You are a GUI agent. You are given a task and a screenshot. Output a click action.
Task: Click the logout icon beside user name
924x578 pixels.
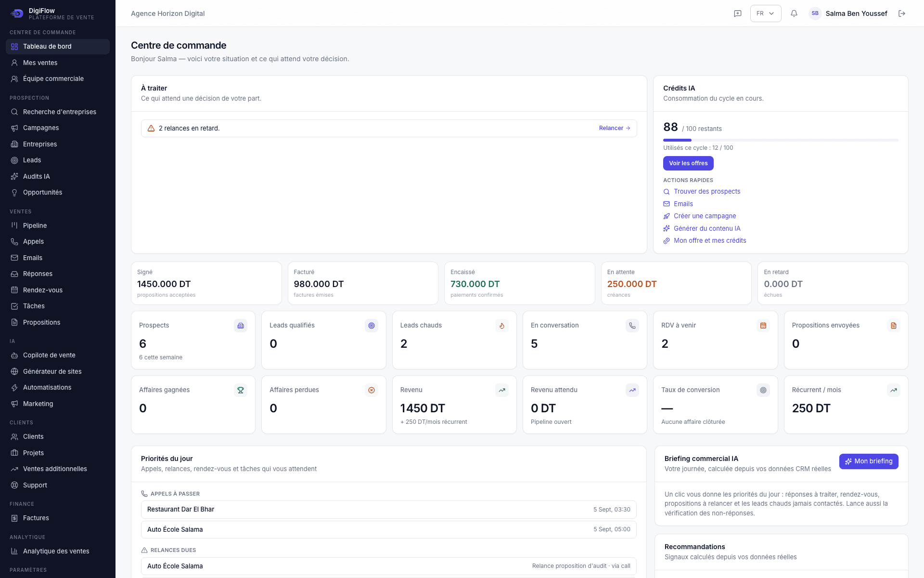(902, 13)
